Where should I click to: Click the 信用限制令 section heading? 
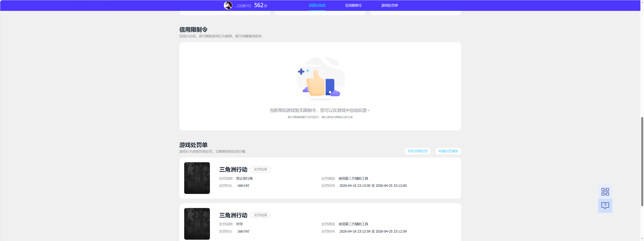tap(193, 29)
